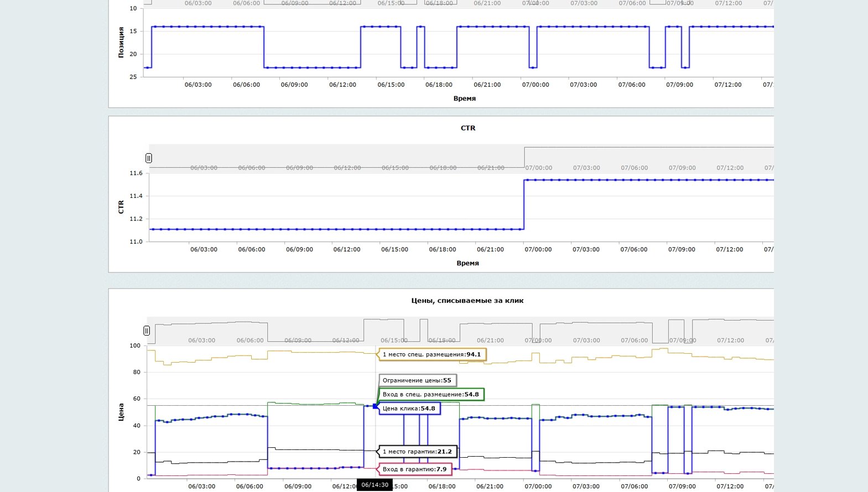
Task: Click the '100' value on price axis
Action: click(135, 346)
